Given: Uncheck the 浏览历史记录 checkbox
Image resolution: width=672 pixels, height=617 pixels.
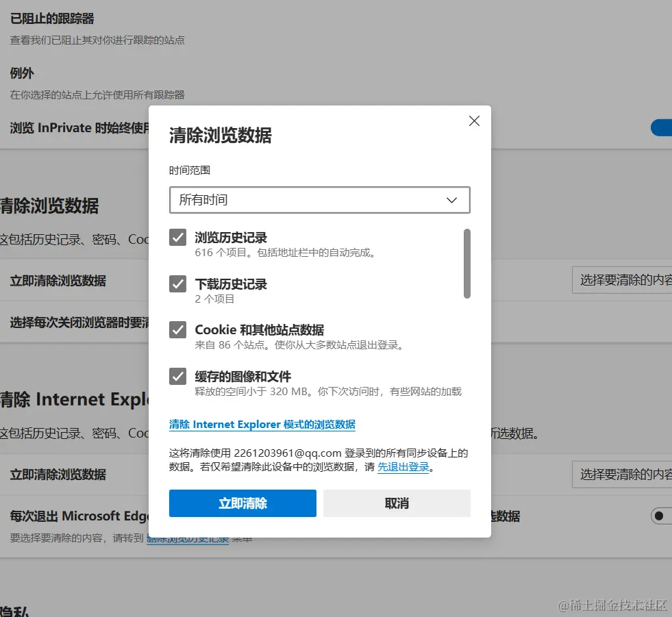Looking at the screenshot, I should tap(177, 238).
